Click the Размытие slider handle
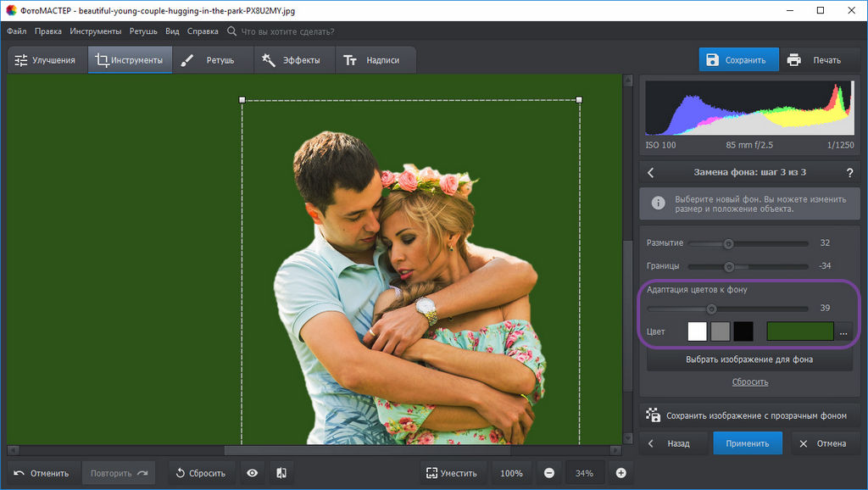 (727, 243)
